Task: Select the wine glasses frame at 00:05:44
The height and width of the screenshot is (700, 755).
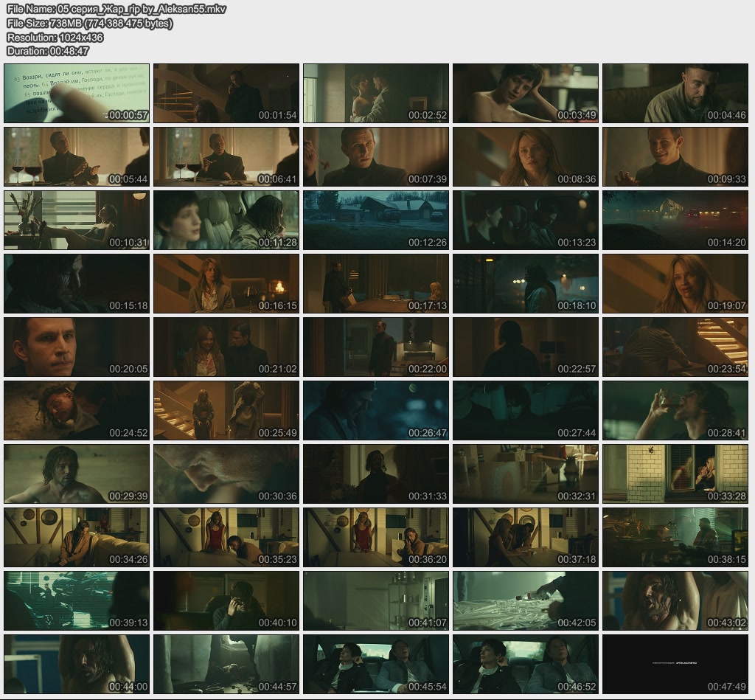Action: pos(77,156)
